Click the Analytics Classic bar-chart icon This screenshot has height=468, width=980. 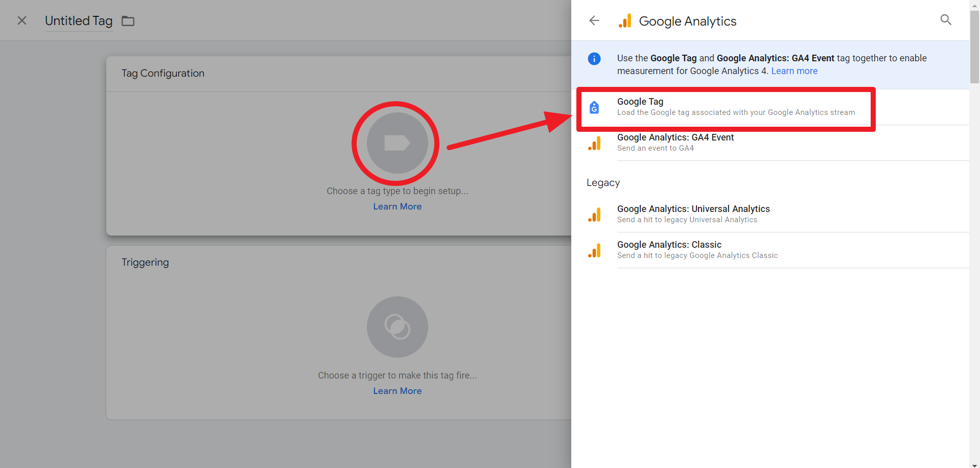[x=594, y=250]
